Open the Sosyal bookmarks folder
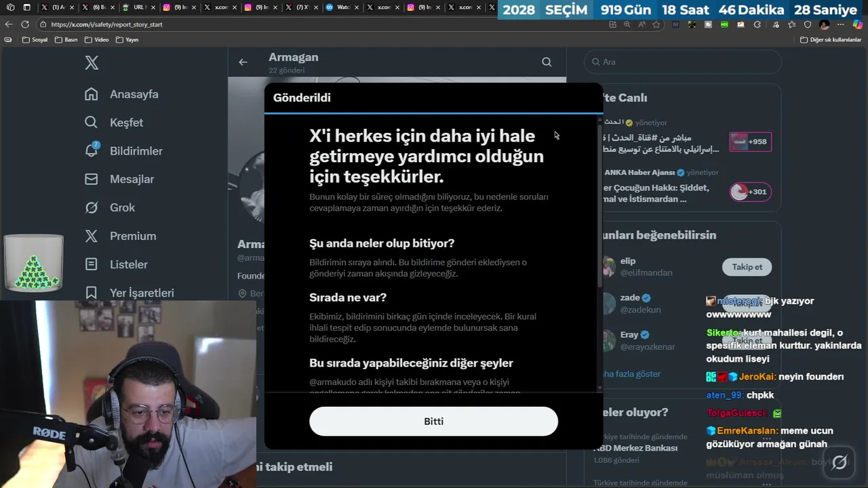The width and height of the screenshot is (868, 488). point(35,40)
